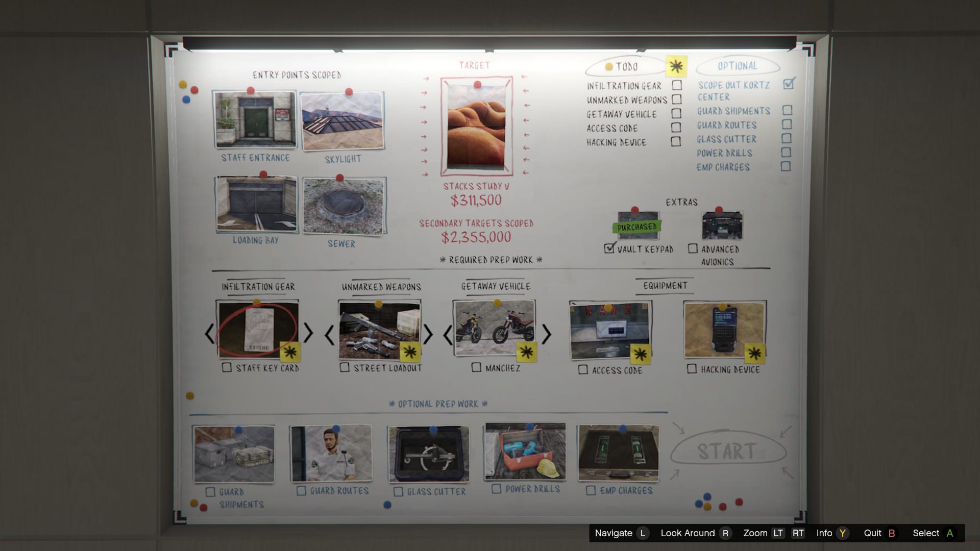Select the Skylight entry point photo

coord(342,121)
